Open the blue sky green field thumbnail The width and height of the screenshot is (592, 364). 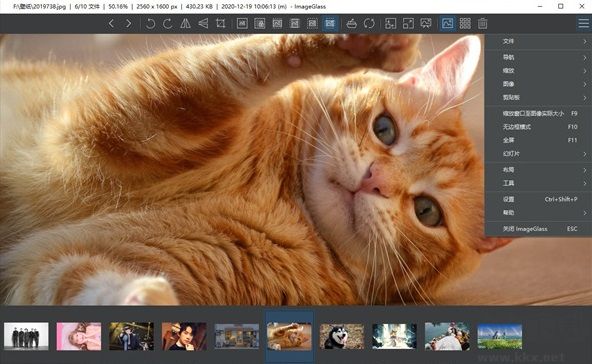pyautogui.click(x=500, y=336)
